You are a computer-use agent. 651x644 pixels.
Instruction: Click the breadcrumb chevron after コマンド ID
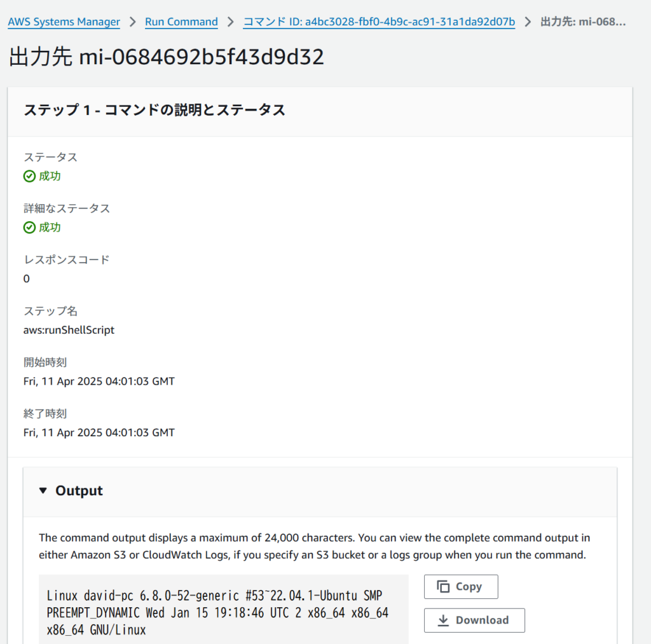coord(528,22)
